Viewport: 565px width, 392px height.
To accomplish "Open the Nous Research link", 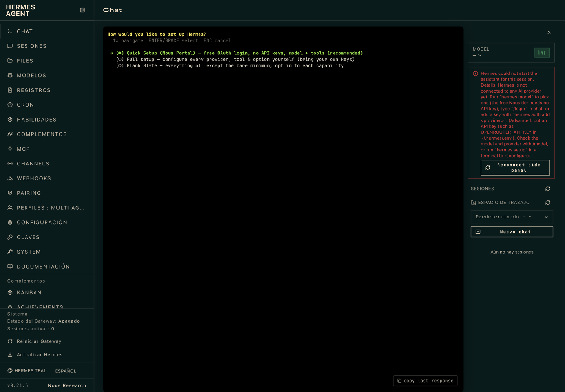I will tap(67, 385).
